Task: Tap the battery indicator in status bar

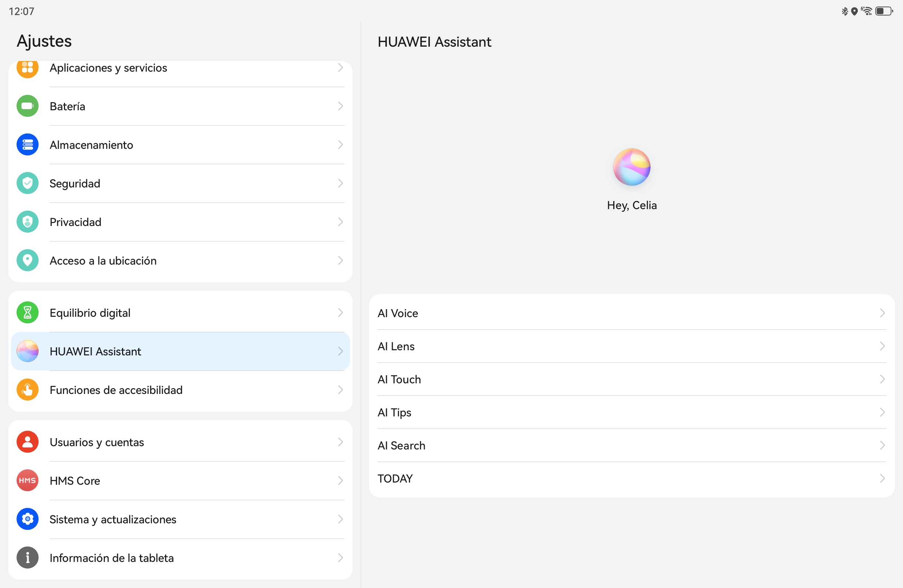Action: (x=883, y=11)
